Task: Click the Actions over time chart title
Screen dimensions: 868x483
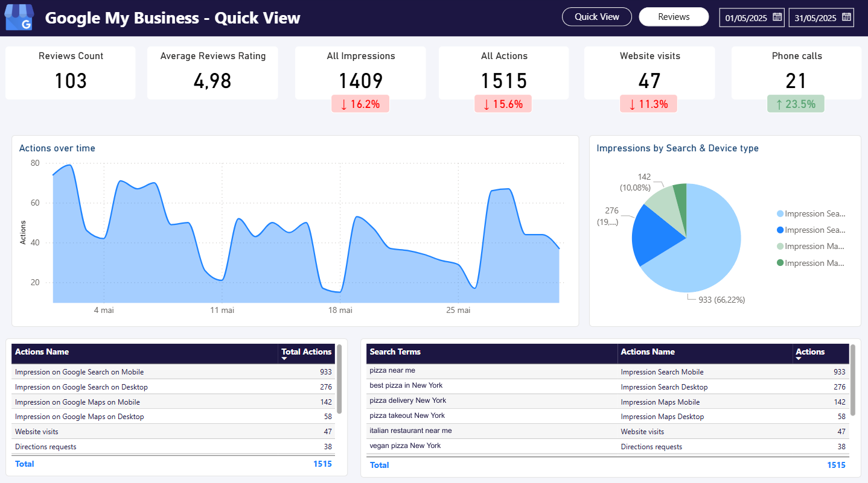Action: (x=57, y=148)
